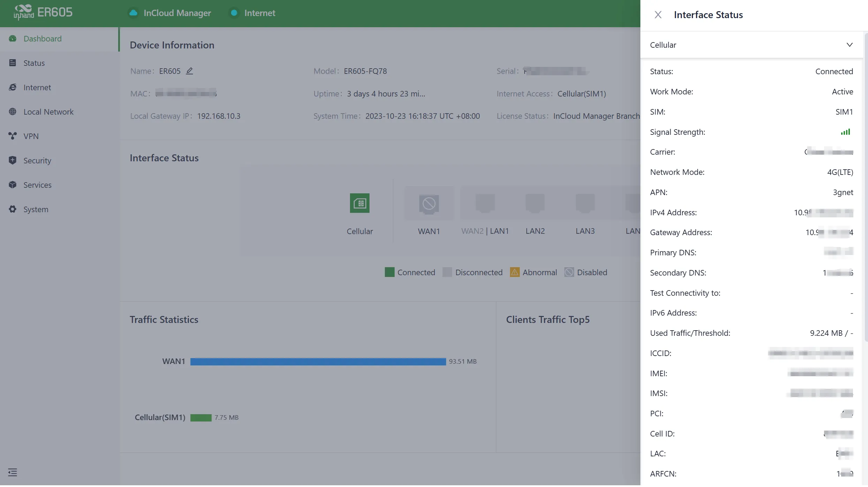This screenshot has height=487, width=868.
Task: Click the Security shield icon
Action: (13, 161)
